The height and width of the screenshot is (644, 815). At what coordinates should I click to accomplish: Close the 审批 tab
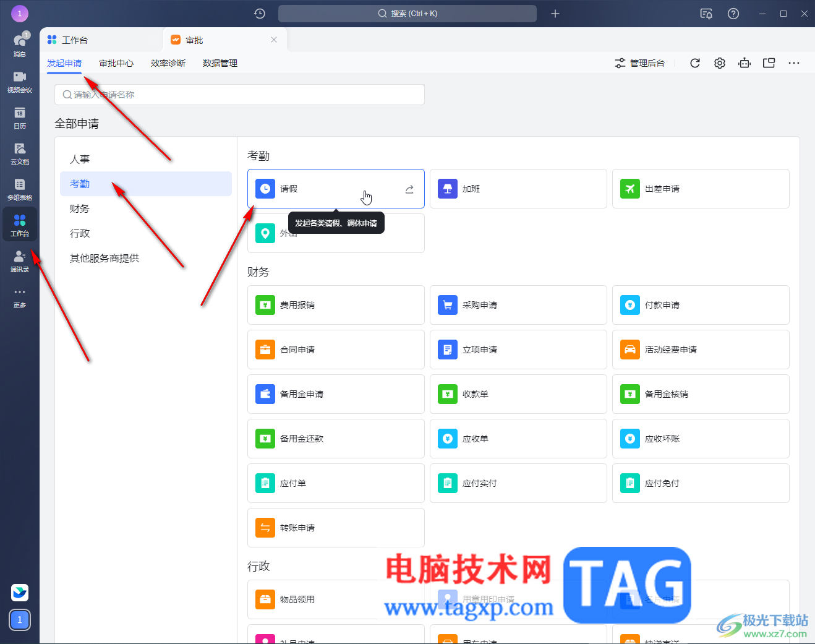click(274, 40)
